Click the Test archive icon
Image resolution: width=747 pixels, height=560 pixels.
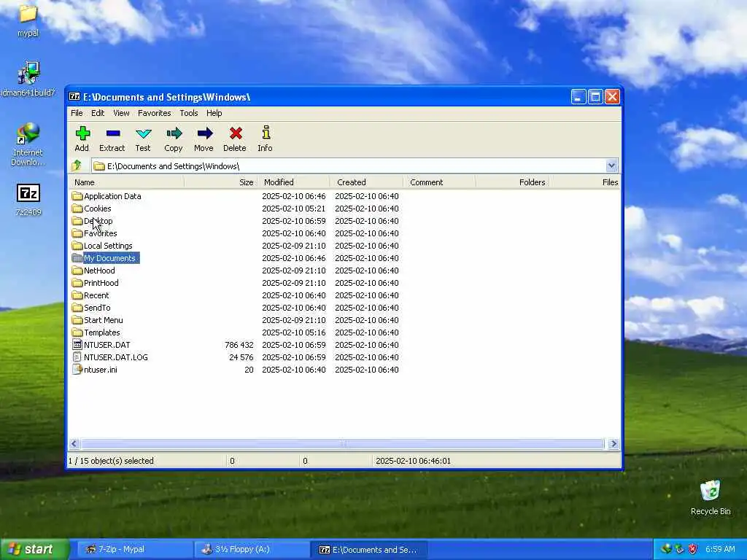pos(143,133)
